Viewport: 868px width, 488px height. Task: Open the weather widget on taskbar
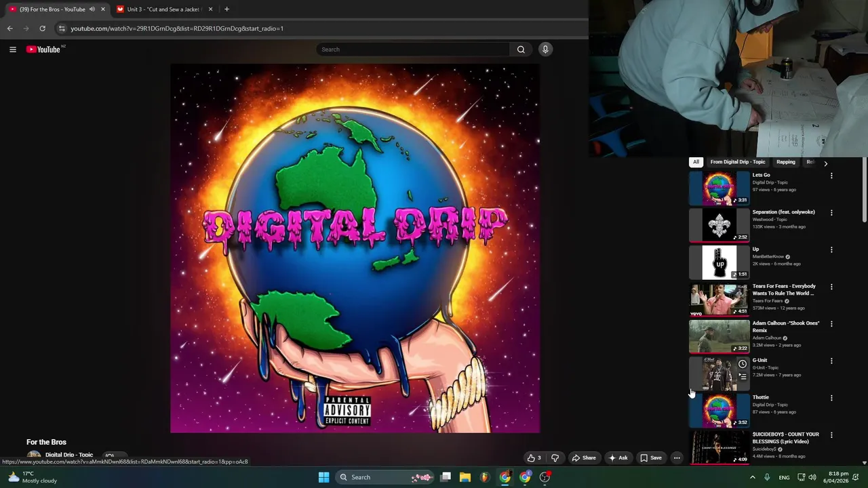[33, 477]
